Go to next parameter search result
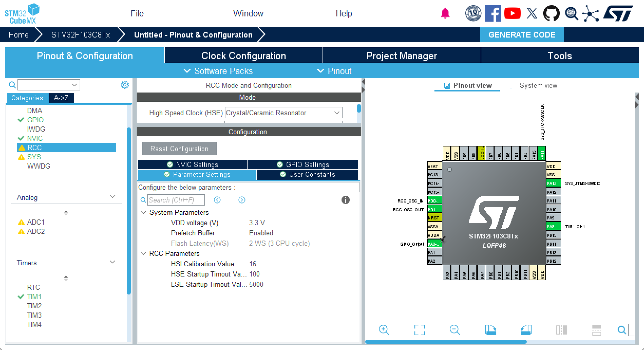This screenshot has height=350, width=644. tap(242, 200)
